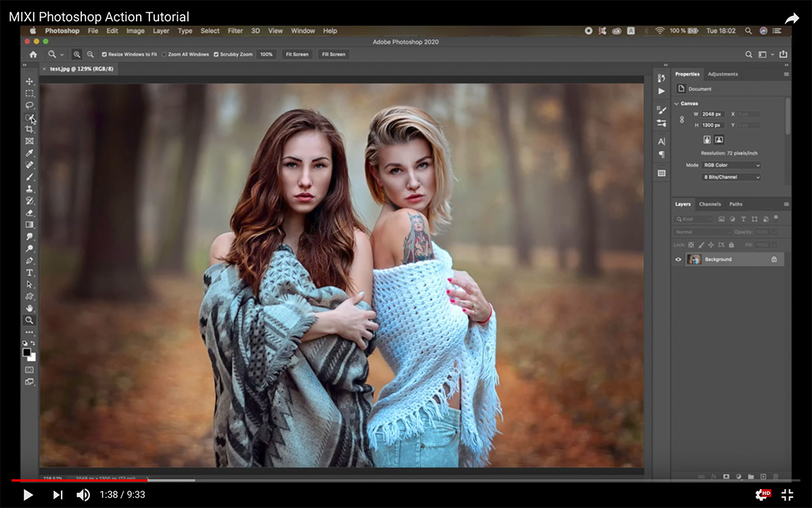Image resolution: width=812 pixels, height=508 pixels.
Task: Click the zoom out magnifier icon
Action: [90, 54]
